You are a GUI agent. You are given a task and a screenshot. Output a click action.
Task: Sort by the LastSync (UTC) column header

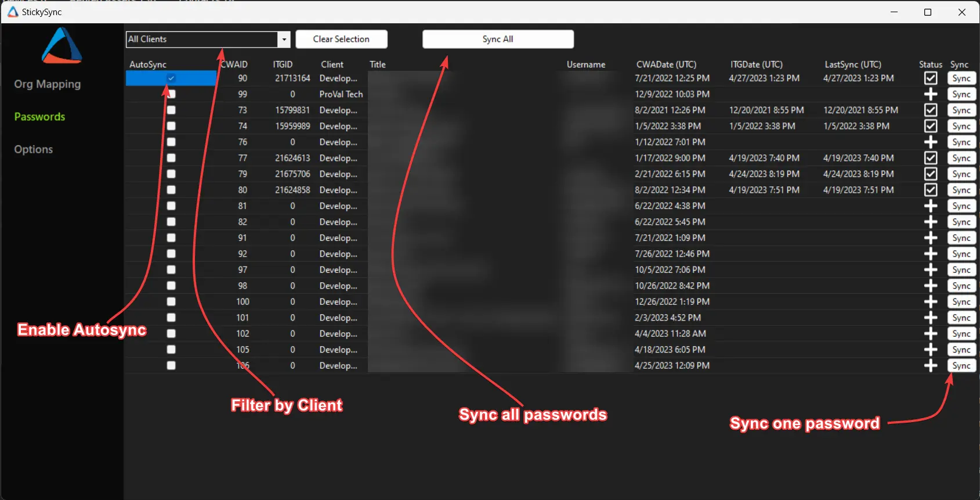853,64
